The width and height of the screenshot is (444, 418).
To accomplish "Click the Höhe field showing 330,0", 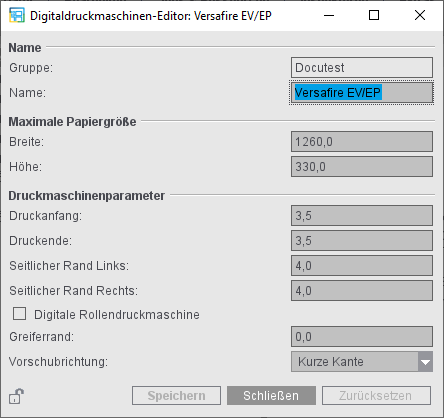I will pyautogui.click(x=362, y=167).
